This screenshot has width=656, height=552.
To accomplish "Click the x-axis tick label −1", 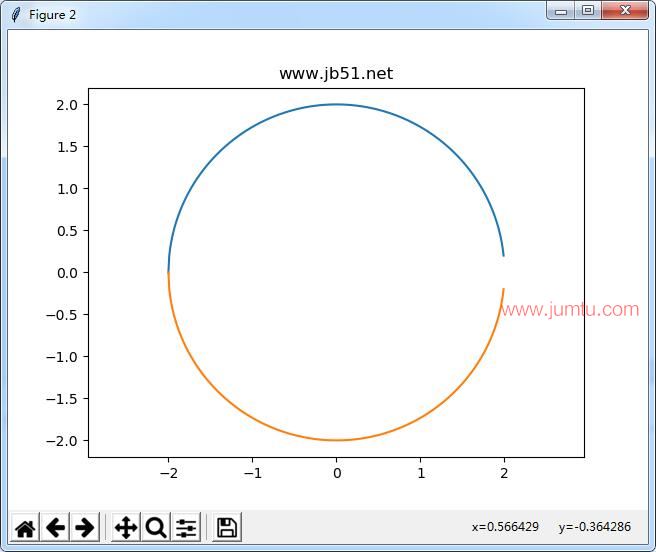I will (x=253, y=473).
